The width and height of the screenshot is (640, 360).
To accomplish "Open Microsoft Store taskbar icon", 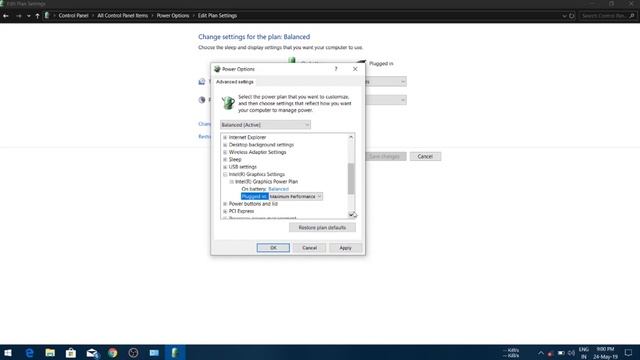I will (x=71, y=353).
